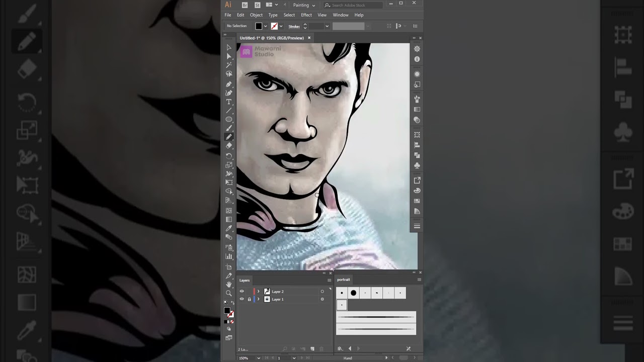
Task: Select the Pen tool
Action: click(x=229, y=84)
